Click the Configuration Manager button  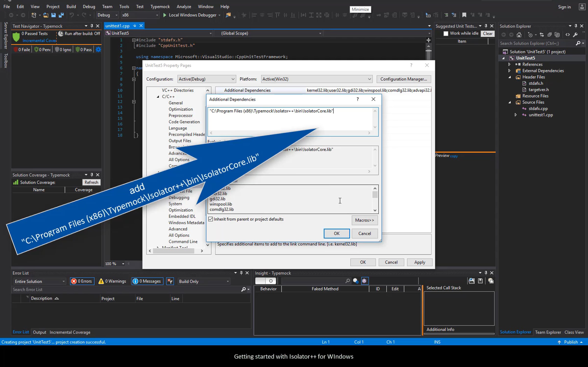coord(403,79)
